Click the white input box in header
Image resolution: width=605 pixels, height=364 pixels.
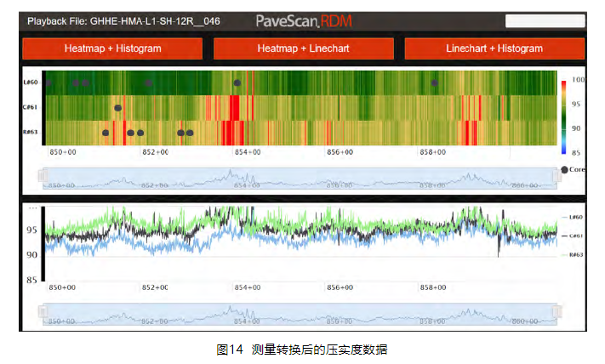point(545,20)
